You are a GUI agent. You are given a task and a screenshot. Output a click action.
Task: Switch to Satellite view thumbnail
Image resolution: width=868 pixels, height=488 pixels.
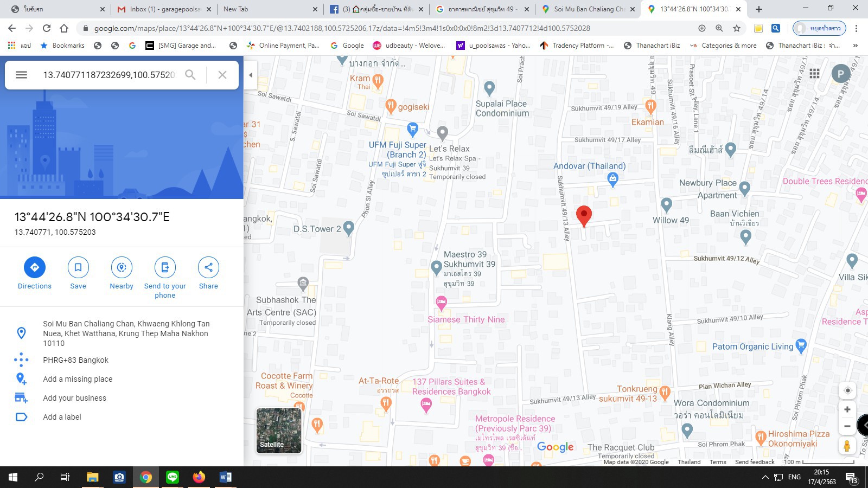coord(279,431)
